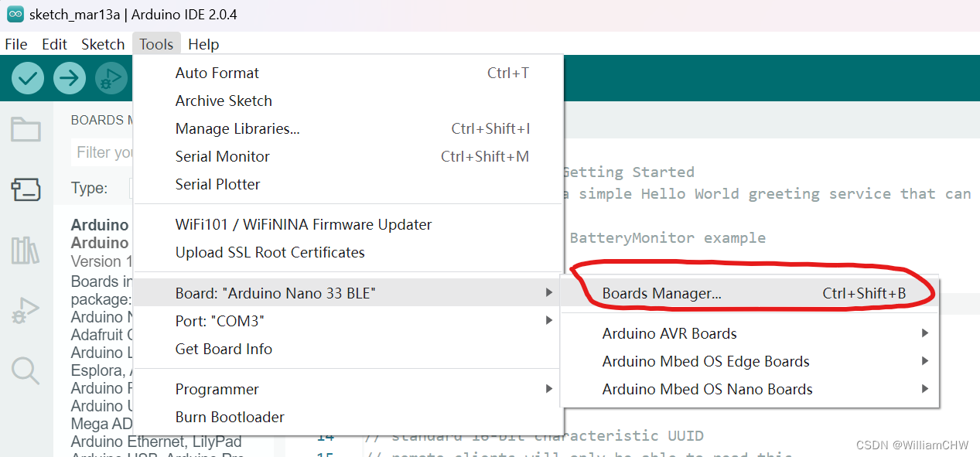Open the Sketch menu
The image size is (980, 457).
(103, 44)
